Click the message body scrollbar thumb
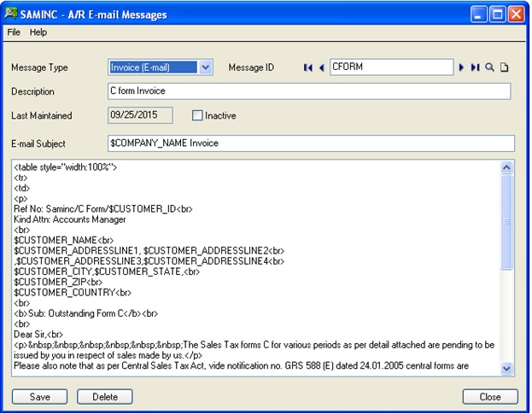The height and width of the screenshot is (414, 532). pyautogui.click(x=506, y=222)
